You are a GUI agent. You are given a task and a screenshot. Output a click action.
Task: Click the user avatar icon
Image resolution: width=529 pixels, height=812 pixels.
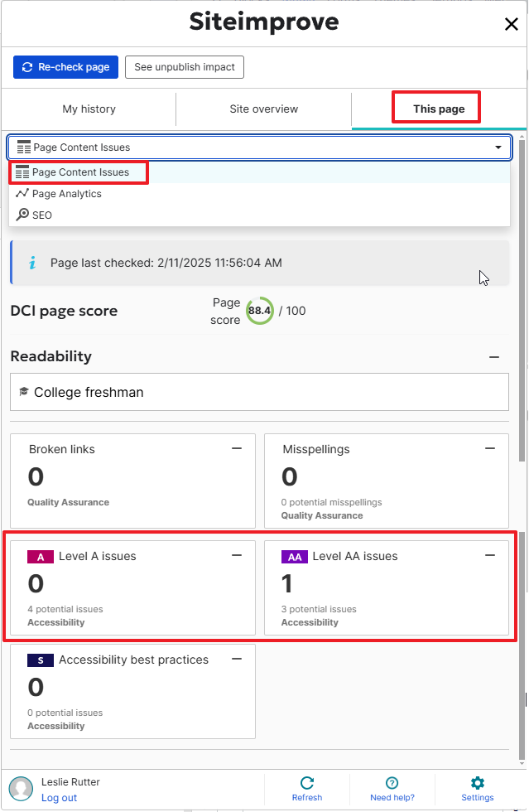click(22, 788)
